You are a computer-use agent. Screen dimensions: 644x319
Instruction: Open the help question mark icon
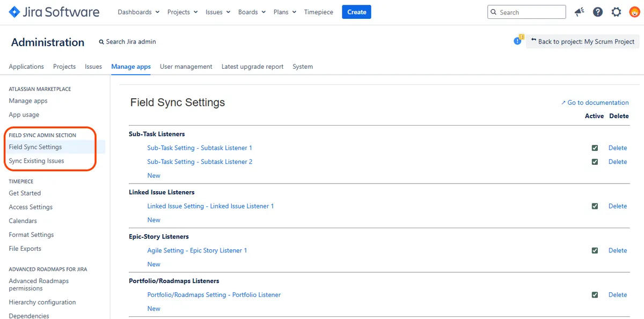(x=598, y=12)
